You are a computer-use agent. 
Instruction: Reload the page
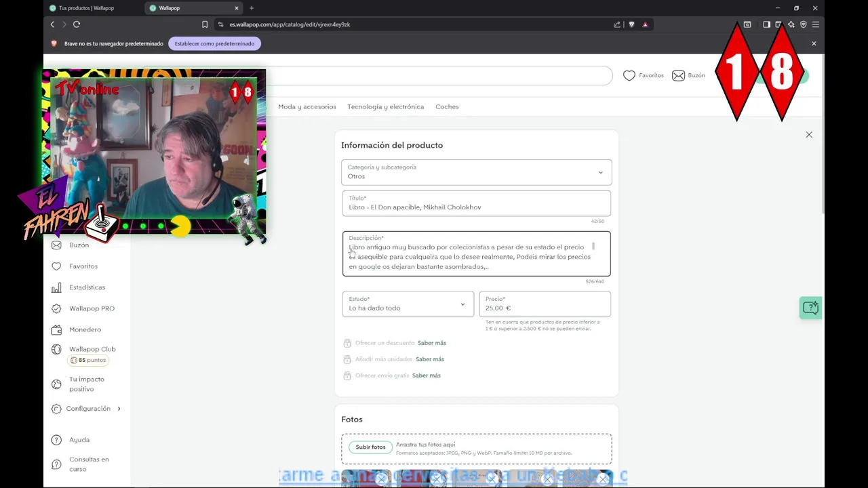77,24
